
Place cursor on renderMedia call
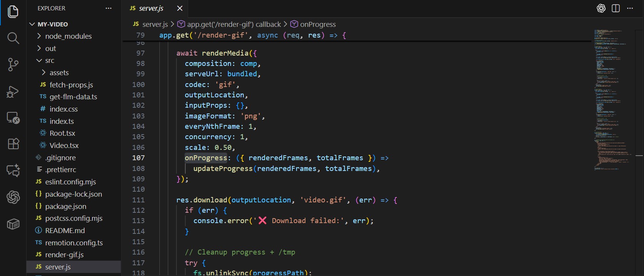click(x=225, y=53)
